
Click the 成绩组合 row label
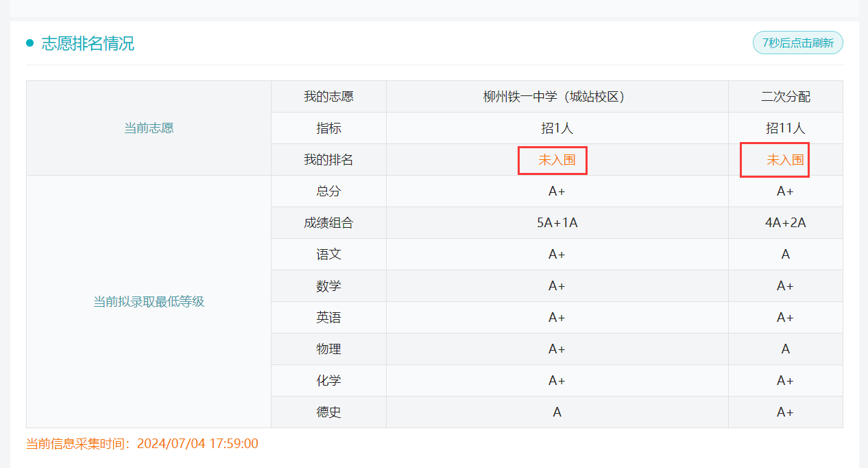(328, 223)
